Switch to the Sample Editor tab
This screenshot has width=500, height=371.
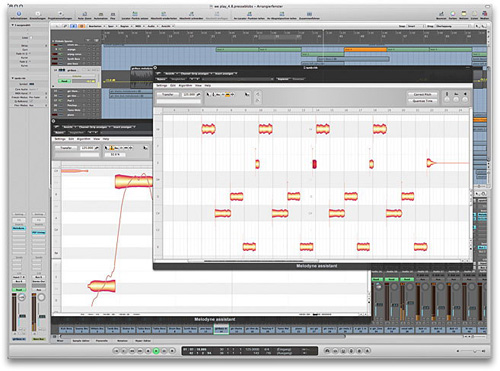81,341
